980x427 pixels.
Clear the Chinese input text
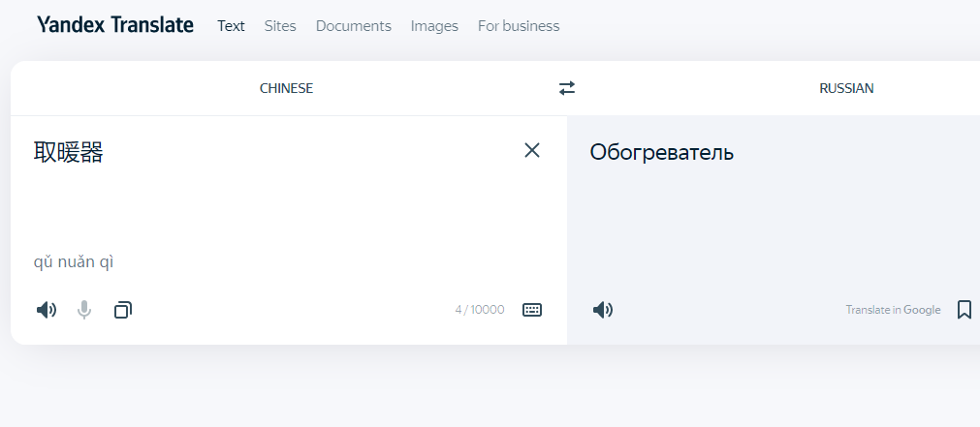tap(532, 150)
